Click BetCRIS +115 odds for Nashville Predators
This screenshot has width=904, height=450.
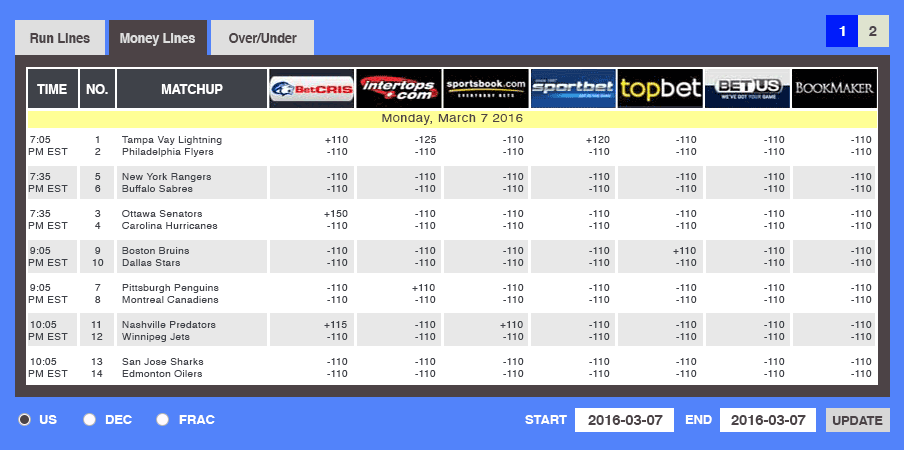(337, 324)
